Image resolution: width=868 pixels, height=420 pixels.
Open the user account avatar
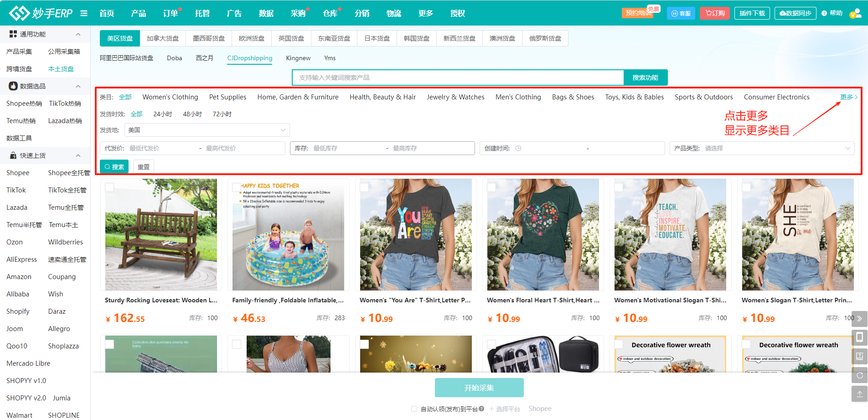(x=856, y=13)
